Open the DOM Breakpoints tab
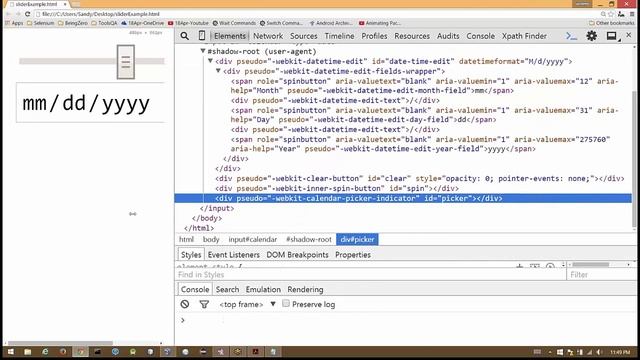Image resolution: width=640 pixels, height=360 pixels. point(297,255)
